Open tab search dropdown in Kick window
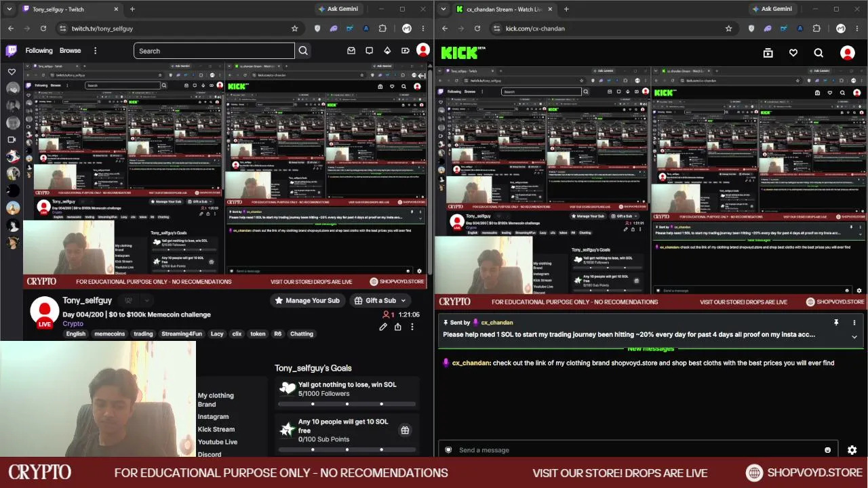868x488 pixels. (443, 9)
